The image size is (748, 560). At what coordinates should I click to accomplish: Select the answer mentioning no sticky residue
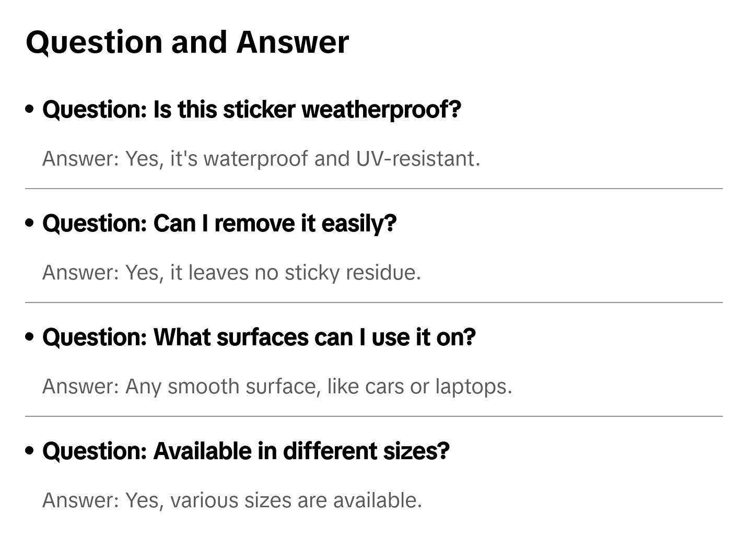231,273
